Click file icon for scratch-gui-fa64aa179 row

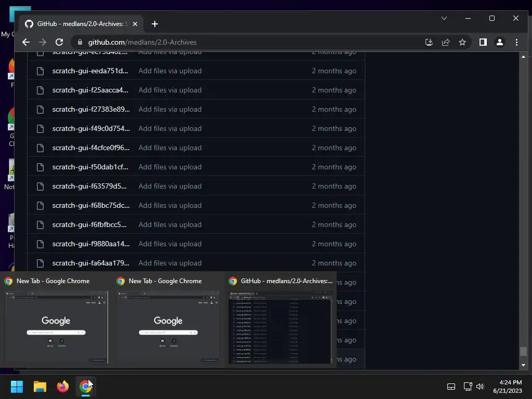(x=40, y=263)
